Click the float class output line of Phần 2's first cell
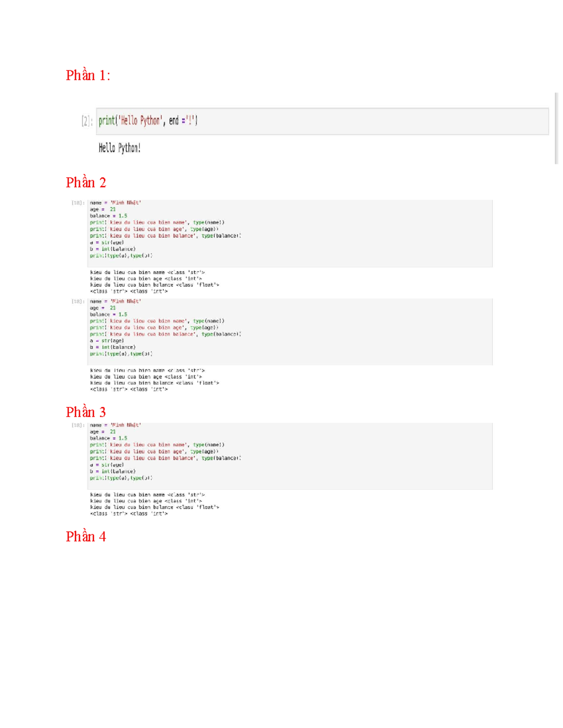The image size is (563, 728). (154, 285)
